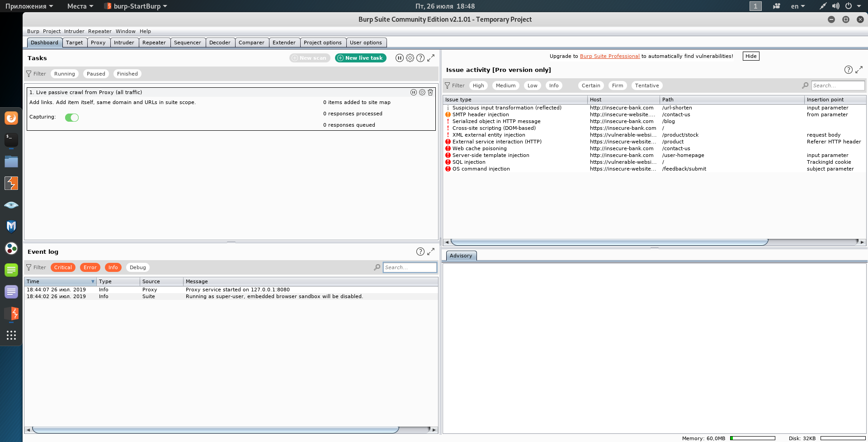Pause the live passive crawl task
The width and height of the screenshot is (868, 442).
tap(413, 92)
